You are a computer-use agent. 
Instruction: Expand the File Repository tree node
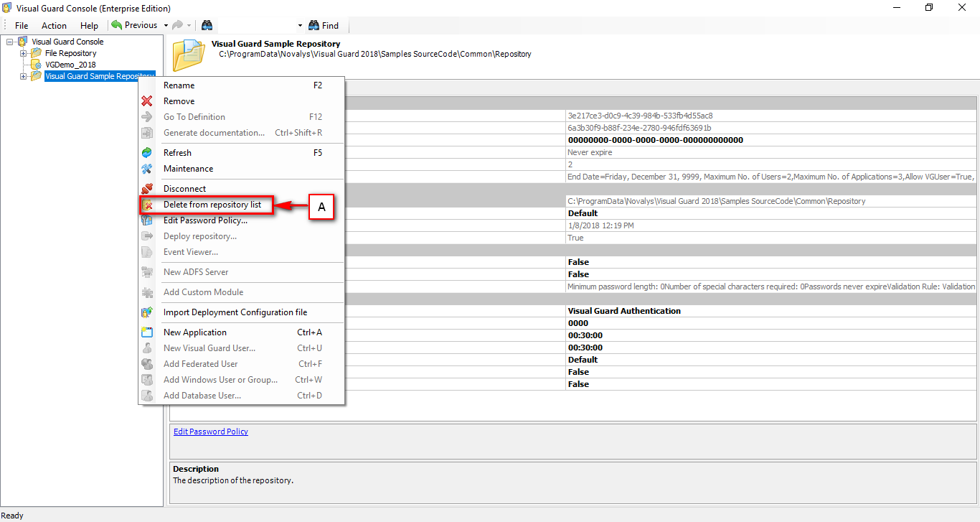[x=23, y=53]
